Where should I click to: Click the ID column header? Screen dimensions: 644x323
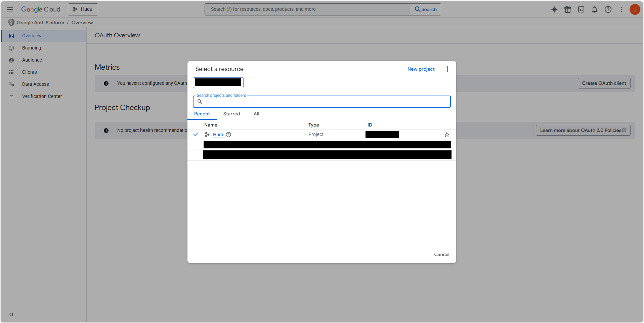point(370,125)
